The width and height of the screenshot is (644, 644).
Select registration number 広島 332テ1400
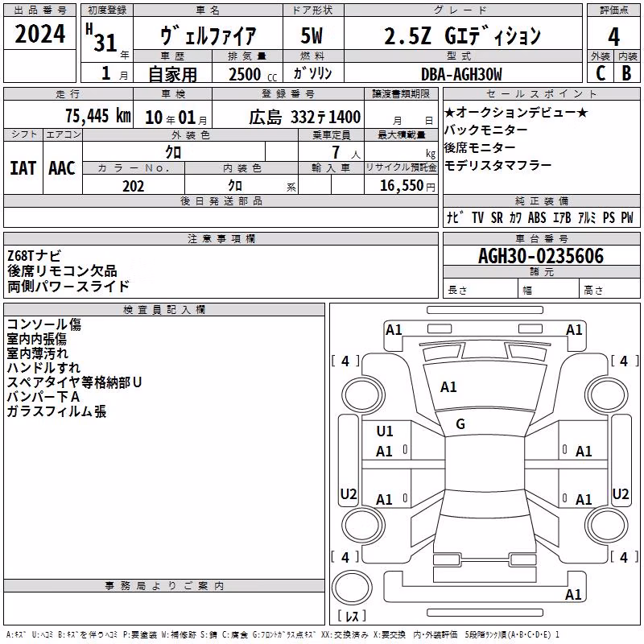304,117
